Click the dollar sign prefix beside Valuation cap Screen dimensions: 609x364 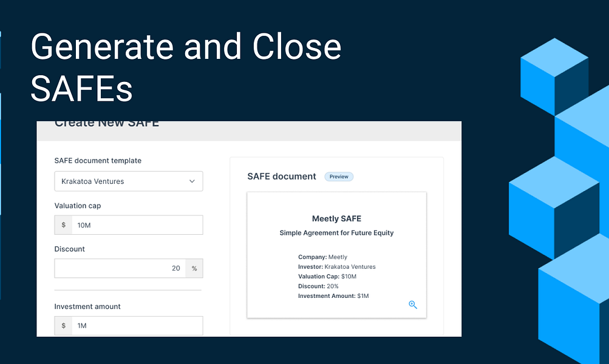[x=63, y=224]
